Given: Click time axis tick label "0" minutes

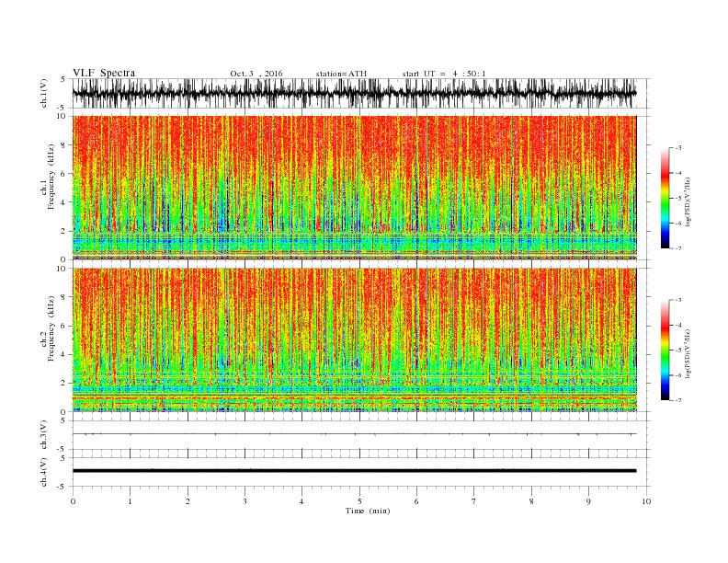Looking at the screenshot, I should pos(73,501).
